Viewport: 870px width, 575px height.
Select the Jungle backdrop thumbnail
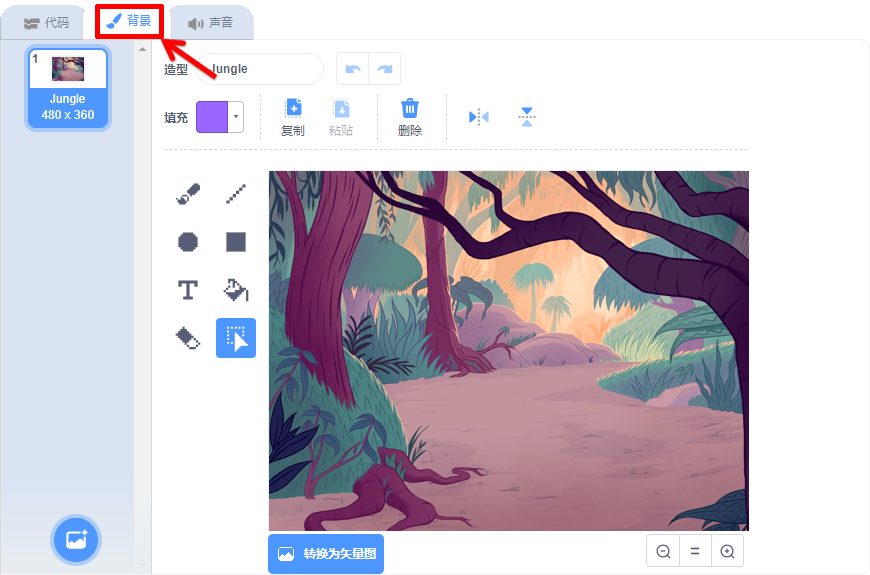click(x=68, y=88)
